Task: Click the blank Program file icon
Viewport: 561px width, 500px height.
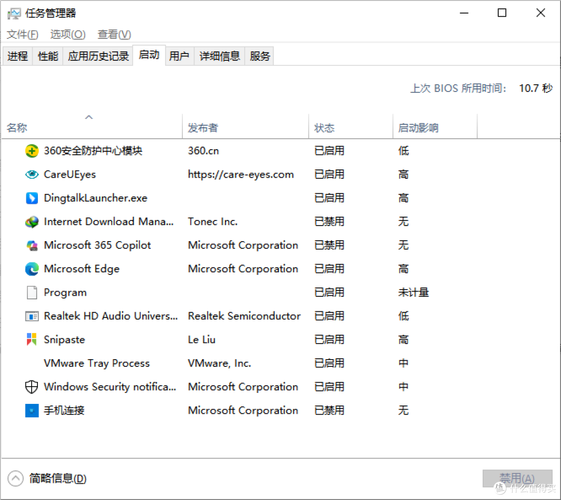Action: (31, 293)
